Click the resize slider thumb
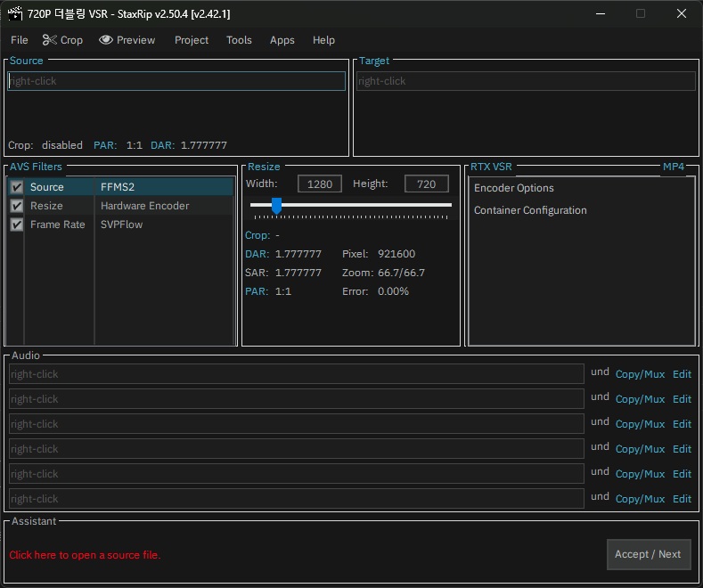 pos(276,206)
